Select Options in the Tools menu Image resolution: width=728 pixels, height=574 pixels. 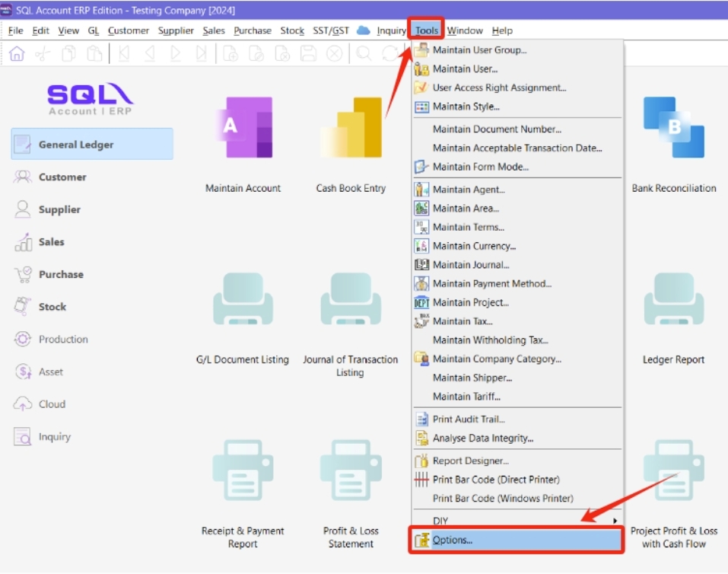pyautogui.click(x=453, y=541)
